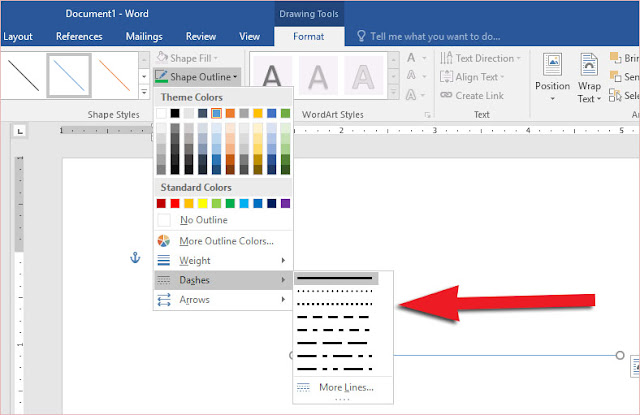
Task: Click the Wrap Text icon
Action: pyautogui.click(x=589, y=64)
